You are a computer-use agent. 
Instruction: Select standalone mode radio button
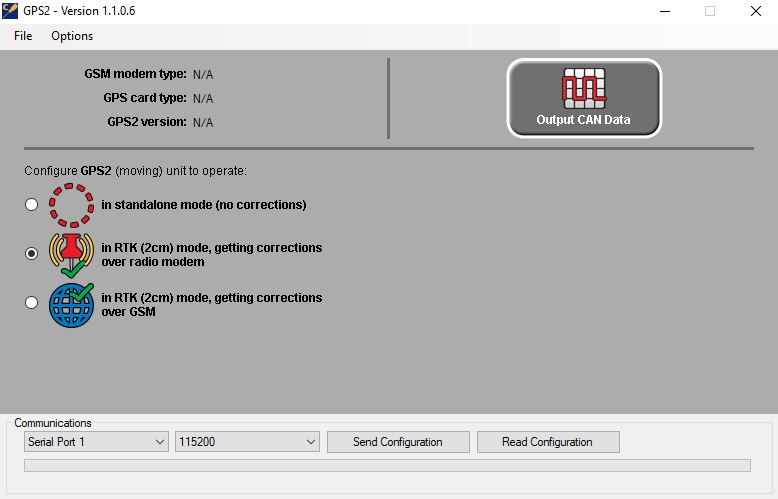click(32, 205)
